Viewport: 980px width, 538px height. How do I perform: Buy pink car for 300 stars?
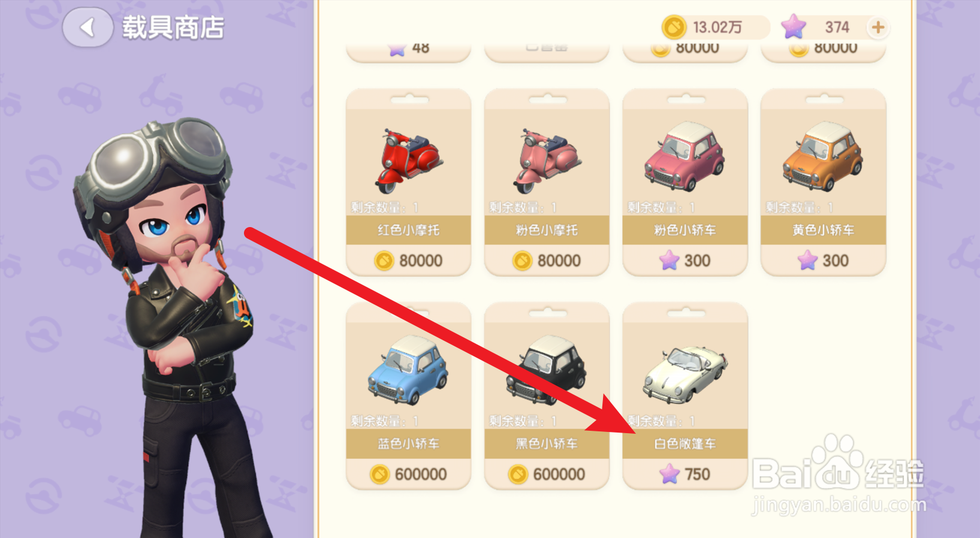tap(685, 261)
